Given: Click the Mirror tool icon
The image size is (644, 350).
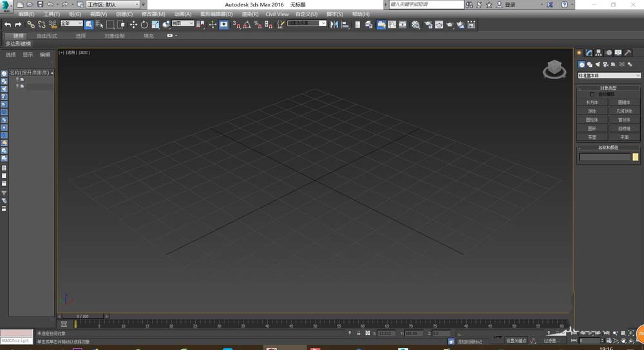Looking at the screenshot, I should click(x=334, y=24).
